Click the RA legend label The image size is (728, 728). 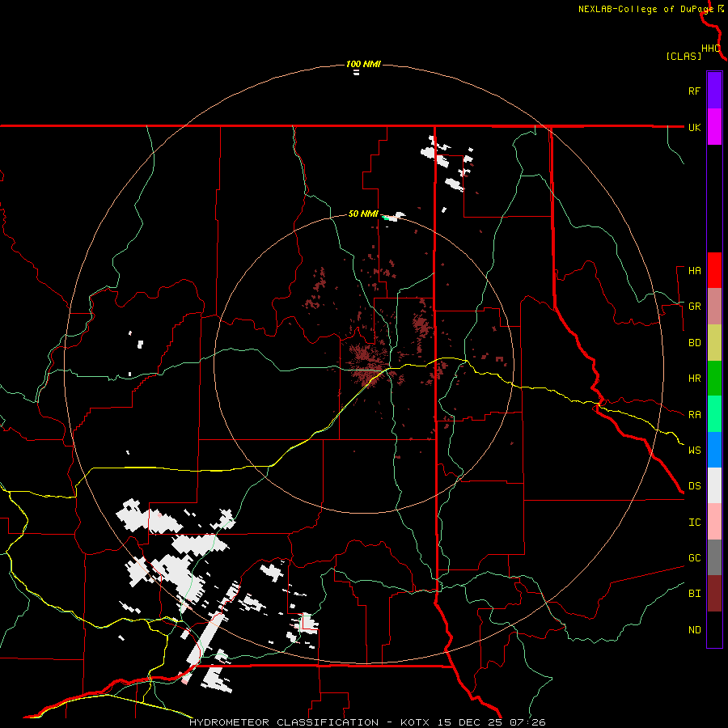pos(694,415)
